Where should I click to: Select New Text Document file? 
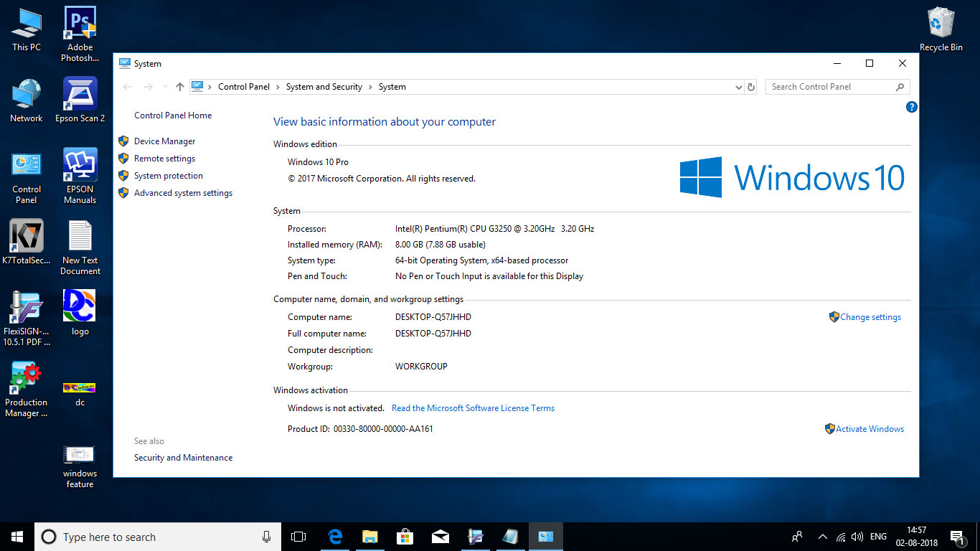pyautogui.click(x=80, y=248)
